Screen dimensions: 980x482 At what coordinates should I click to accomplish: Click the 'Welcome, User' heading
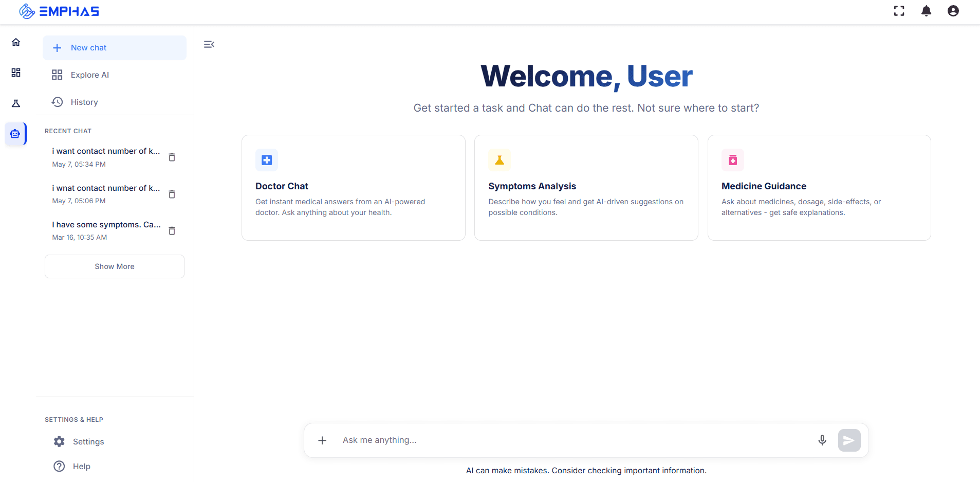point(586,76)
